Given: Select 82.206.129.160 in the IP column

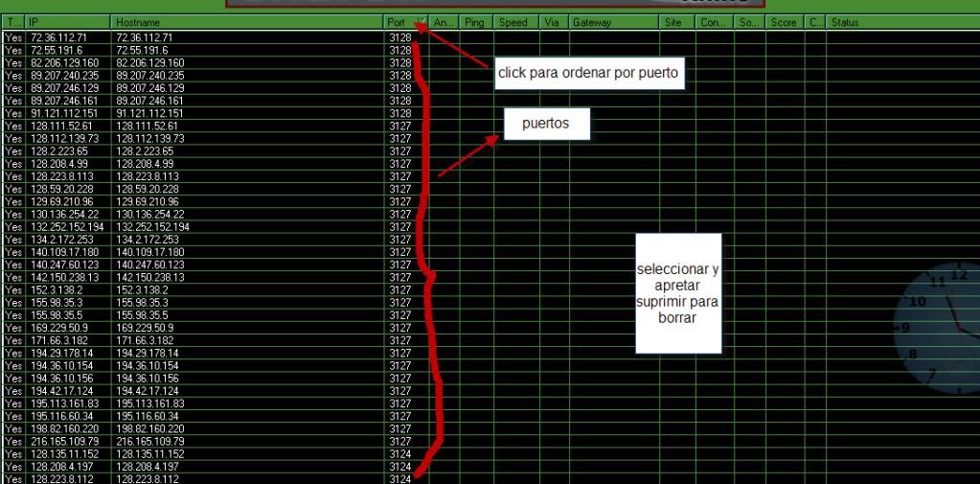Looking at the screenshot, I should tap(64, 62).
